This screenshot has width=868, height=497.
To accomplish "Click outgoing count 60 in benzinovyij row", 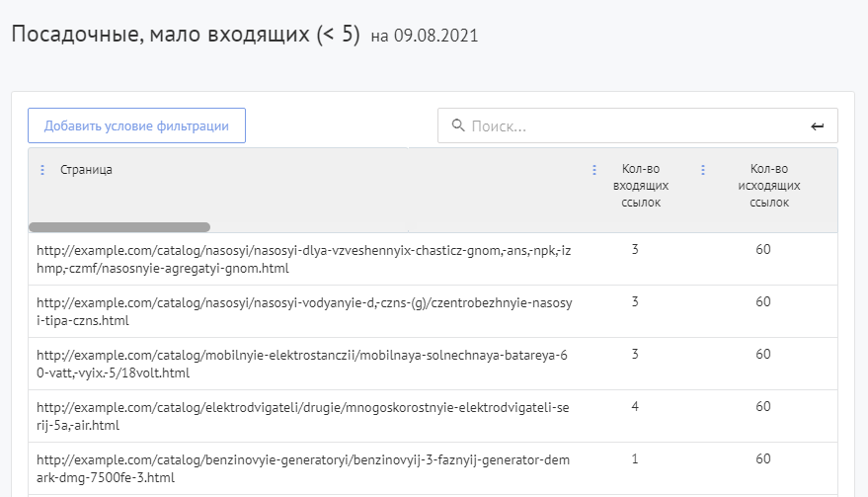I will 763,458.
